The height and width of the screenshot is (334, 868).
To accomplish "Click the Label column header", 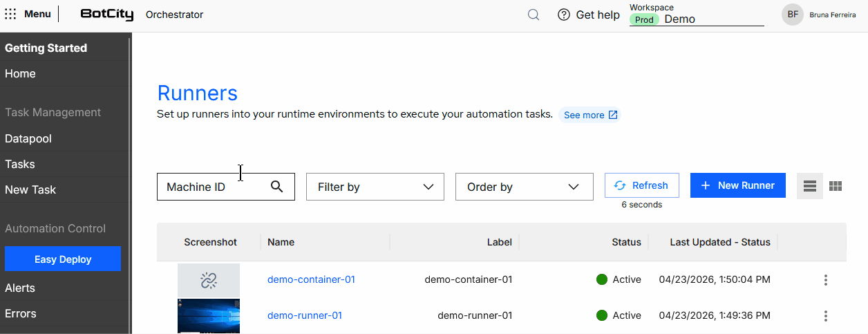I will pyautogui.click(x=500, y=243).
